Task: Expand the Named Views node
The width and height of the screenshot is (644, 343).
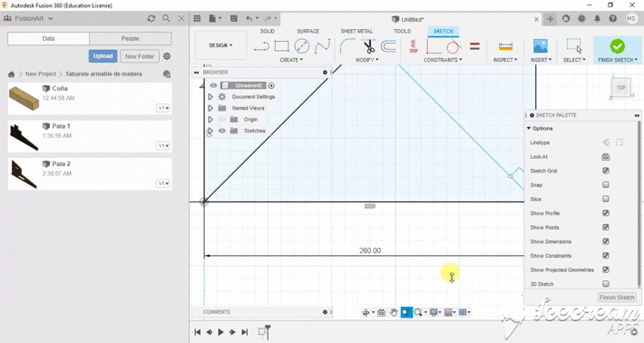Action: tap(210, 108)
